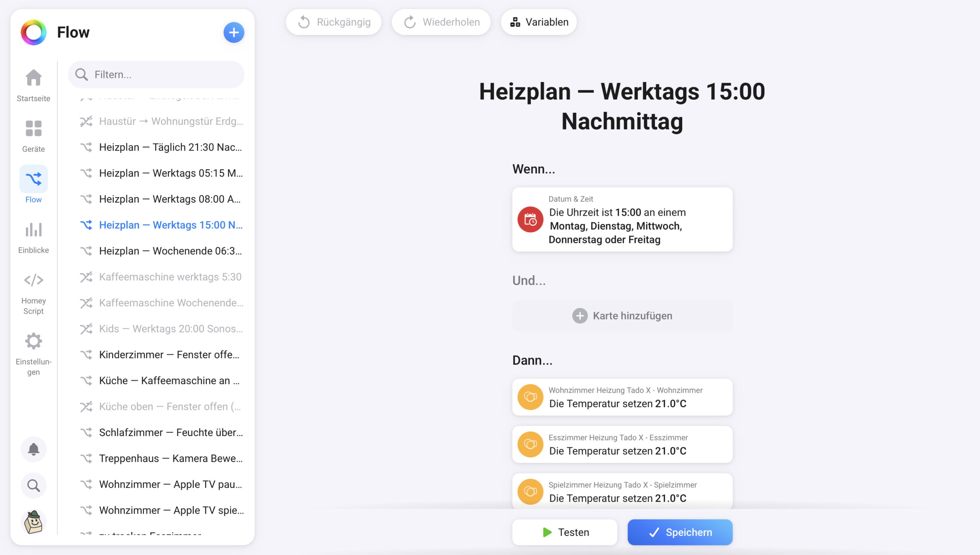
Task: Open the notifications bell
Action: [x=34, y=449]
